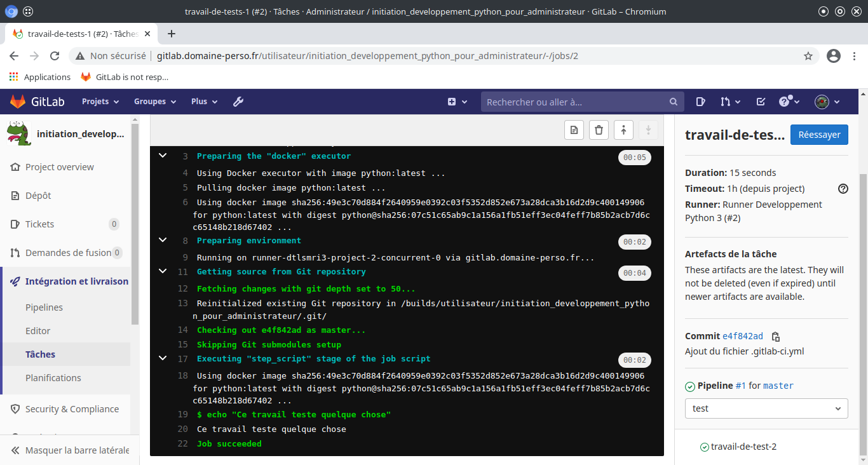Screen dimensions: 868x465
Task: Open the 'test' stage dropdown
Action: [x=766, y=408]
